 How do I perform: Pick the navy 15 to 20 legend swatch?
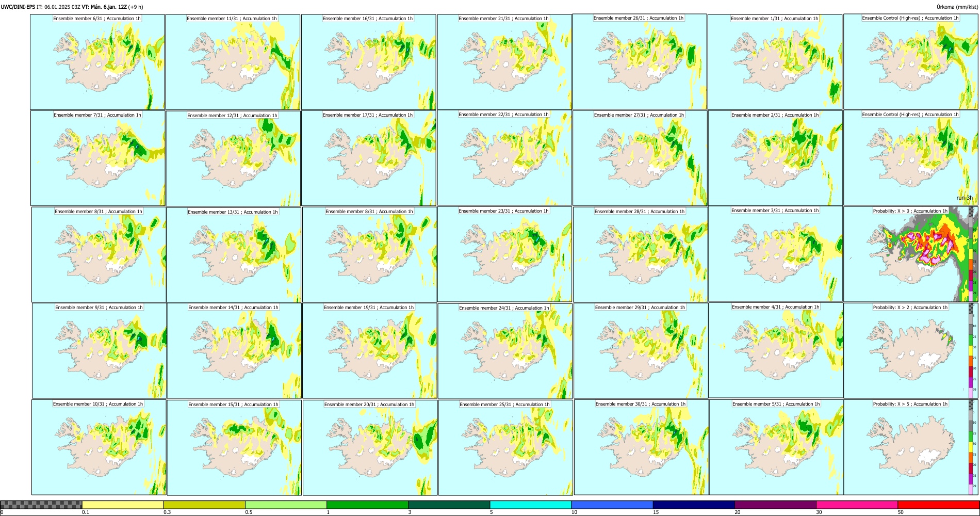694,505
